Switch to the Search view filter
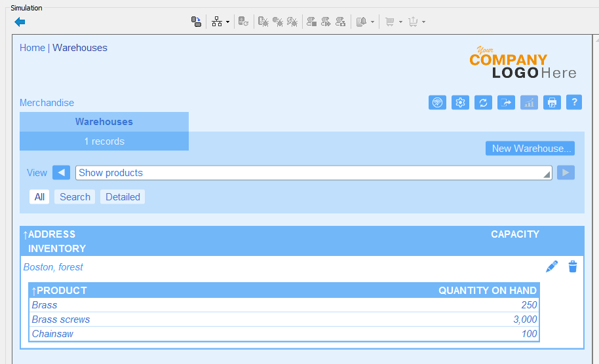599x364 pixels. [x=75, y=197]
